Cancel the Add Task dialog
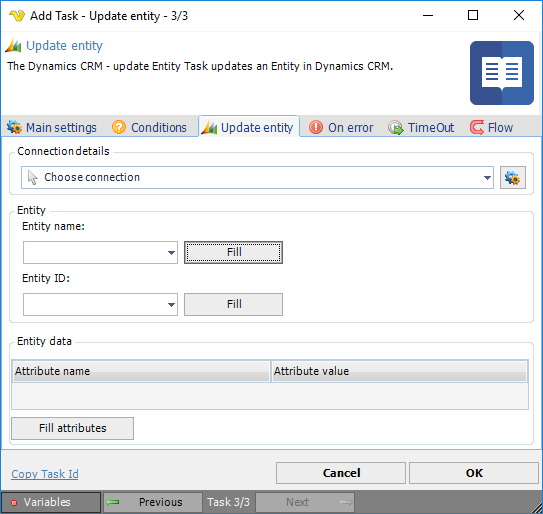Screen dimensions: 543x514 coord(341,473)
